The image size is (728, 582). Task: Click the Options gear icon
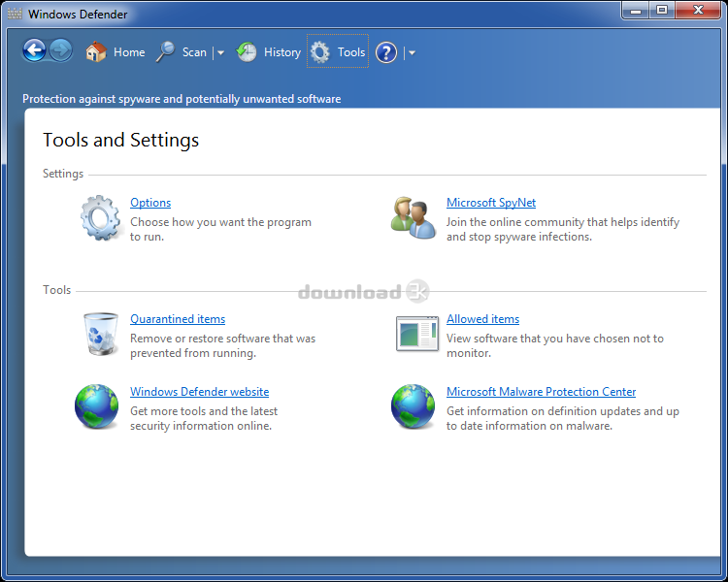click(100, 217)
